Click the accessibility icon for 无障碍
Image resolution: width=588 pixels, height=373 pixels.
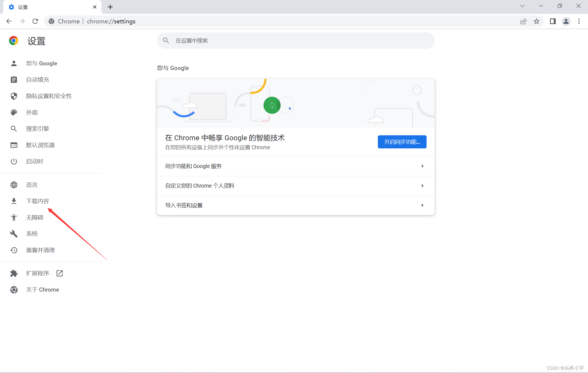[x=14, y=218]
